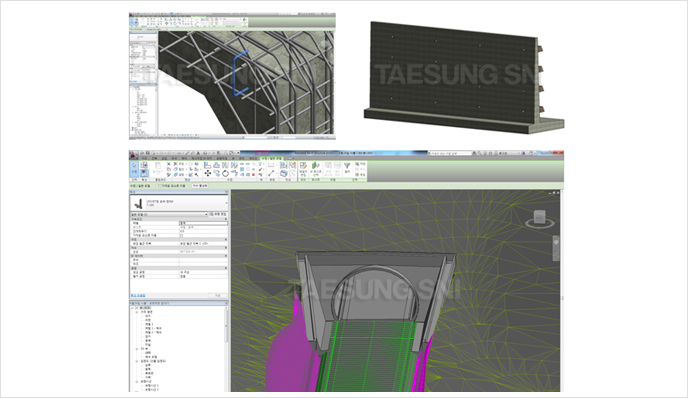The image size is (688, 398).
Task: Collapse the Dimensions section in Properties
Action: pyautogui.click(x=226, y=247)
